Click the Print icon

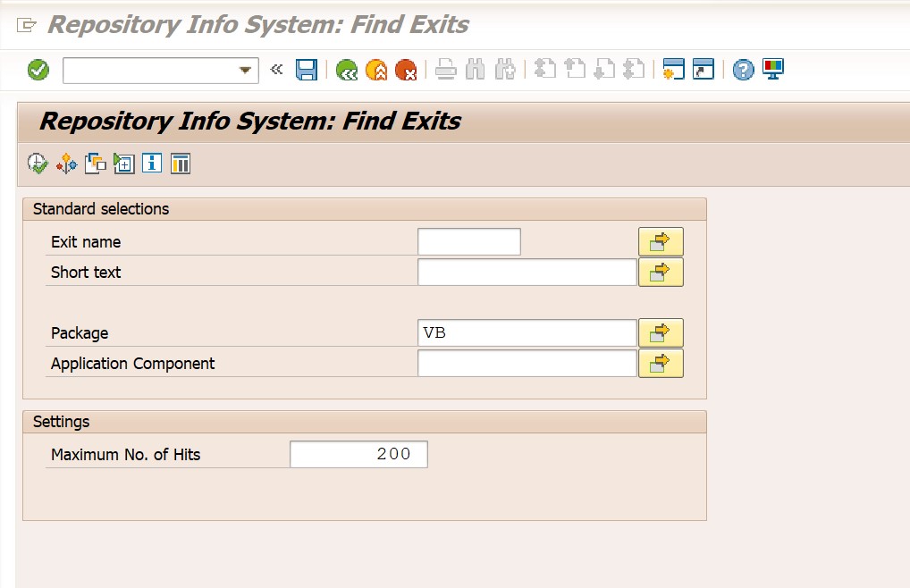(446, 71)
